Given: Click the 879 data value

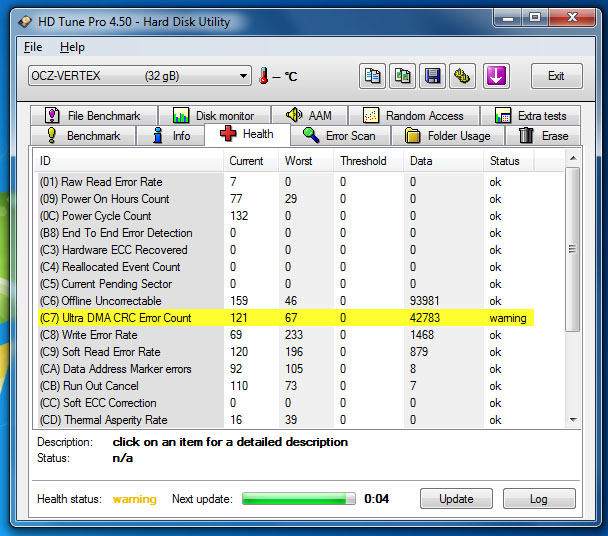Looking at the screenshot, I should click(x=419, y=352).
